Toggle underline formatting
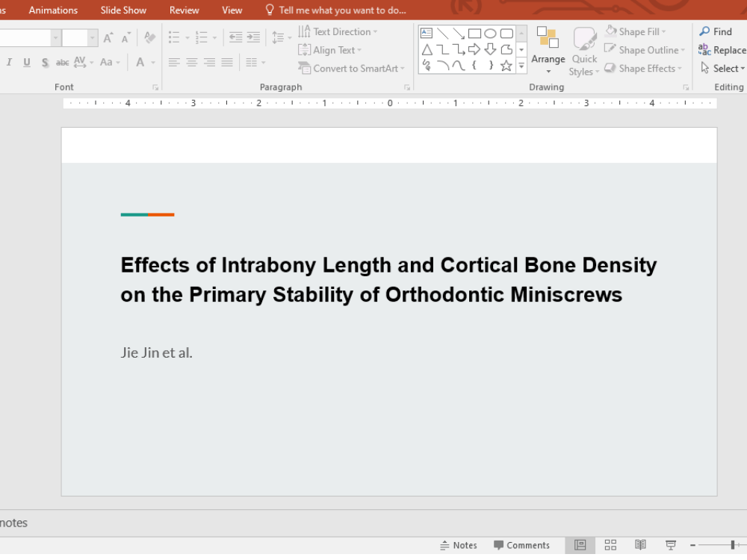 coord(26,62)
